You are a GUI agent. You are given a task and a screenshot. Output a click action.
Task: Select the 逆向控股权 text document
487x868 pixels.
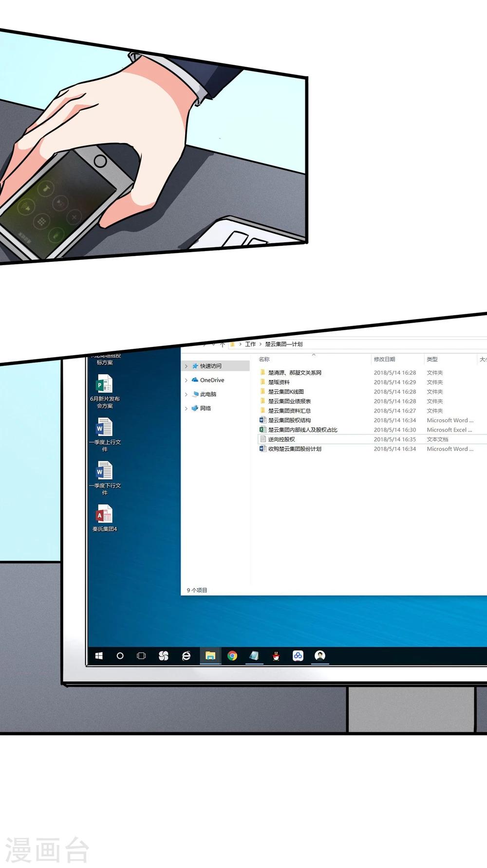(281, 439)
